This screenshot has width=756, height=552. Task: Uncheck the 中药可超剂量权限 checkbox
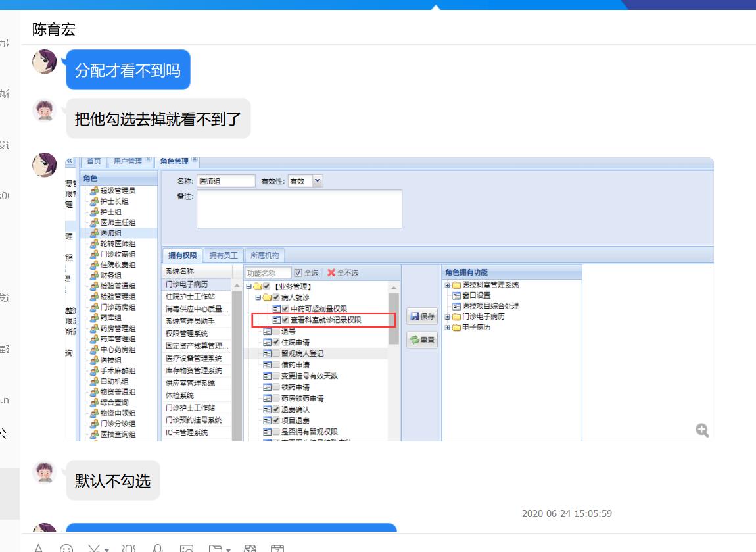click(285, 309)
